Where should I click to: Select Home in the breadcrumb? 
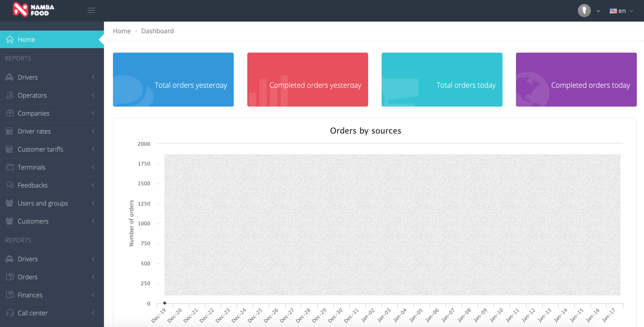[122, 31]
